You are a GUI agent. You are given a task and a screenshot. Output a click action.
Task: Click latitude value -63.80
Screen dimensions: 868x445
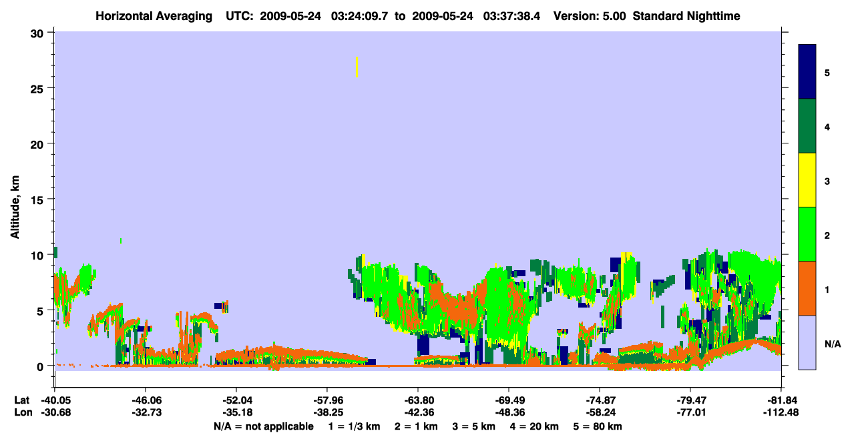click(418, 400)
